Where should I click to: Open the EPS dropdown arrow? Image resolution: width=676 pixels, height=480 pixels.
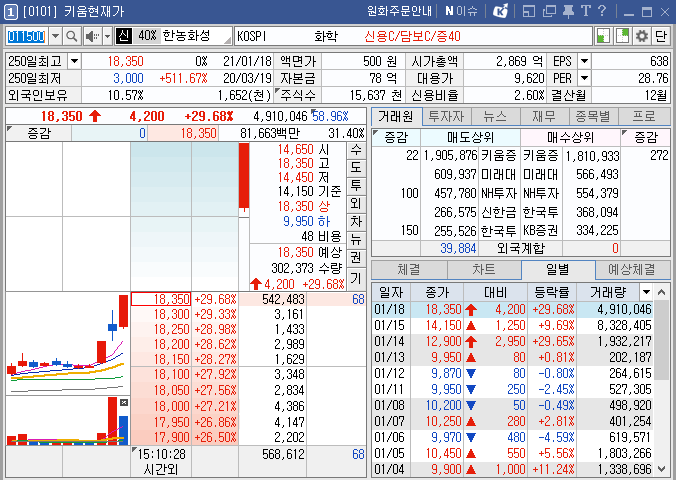[x=584, y=61]
